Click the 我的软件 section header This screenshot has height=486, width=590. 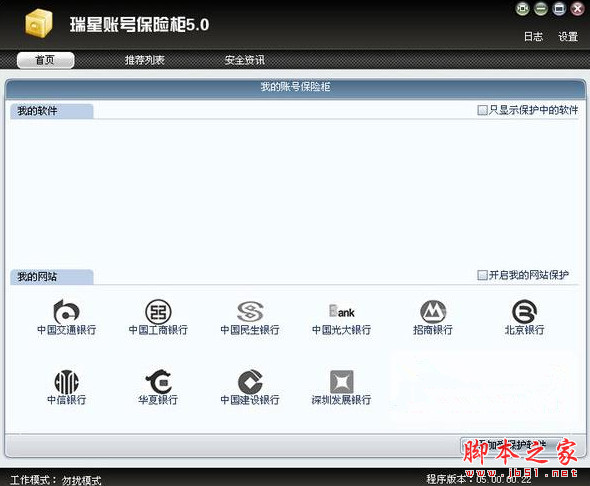[52, 111]
